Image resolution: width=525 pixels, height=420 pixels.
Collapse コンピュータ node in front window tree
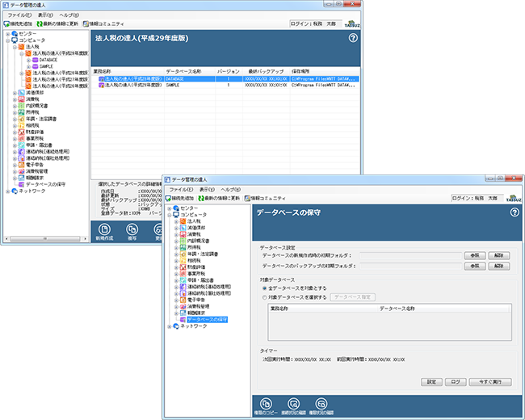coord(169,215)
